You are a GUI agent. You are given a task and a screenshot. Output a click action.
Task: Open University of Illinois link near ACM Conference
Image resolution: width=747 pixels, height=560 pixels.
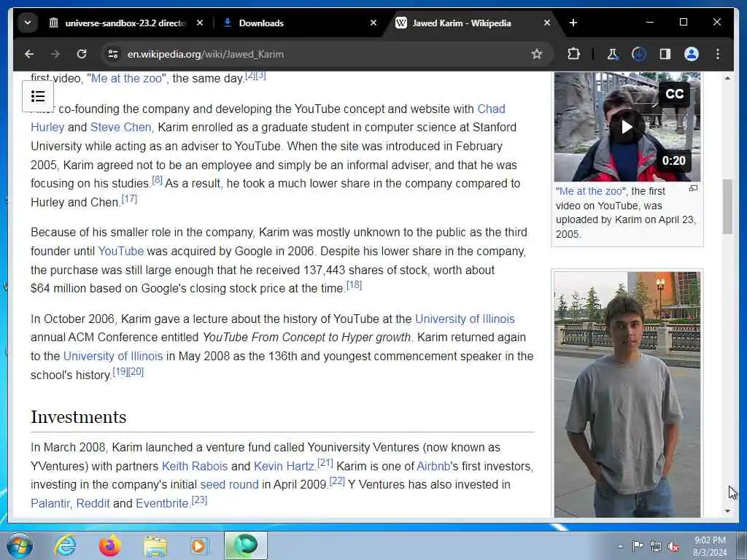pyautogui.click(x=465, y=319)
